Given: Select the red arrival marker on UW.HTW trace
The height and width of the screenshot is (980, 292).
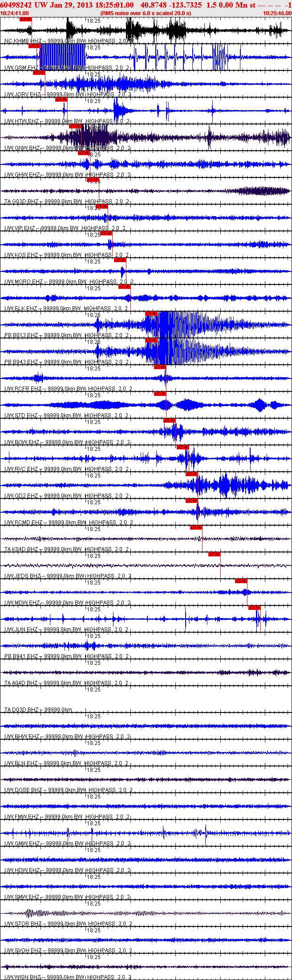Looking at the screenshot, I should click(x=61, y=99).
